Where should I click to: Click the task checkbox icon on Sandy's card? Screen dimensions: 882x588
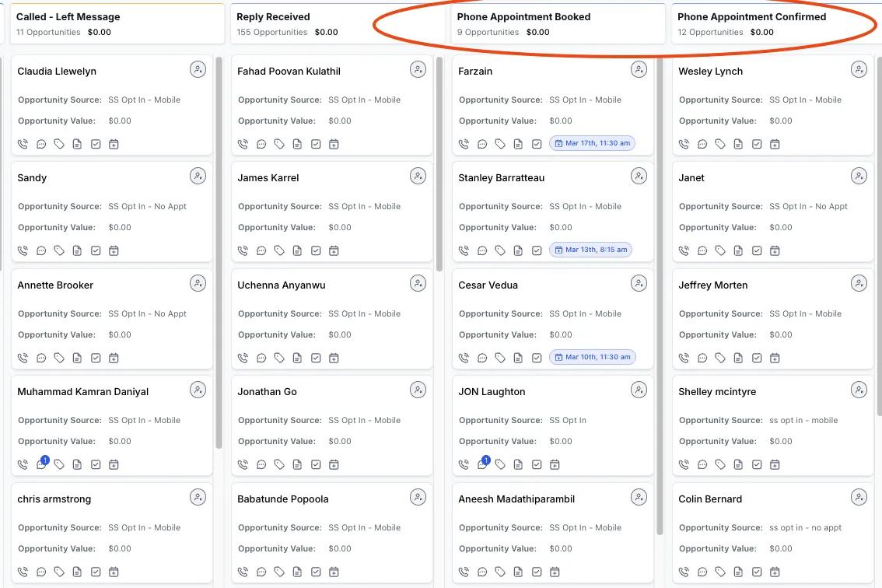[96, 250]
